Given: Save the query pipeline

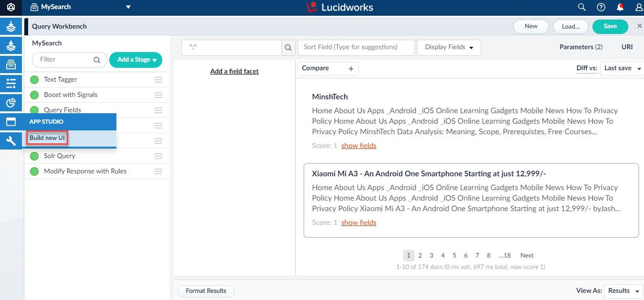Looking at the screenshot, I should tap(610, 27).
